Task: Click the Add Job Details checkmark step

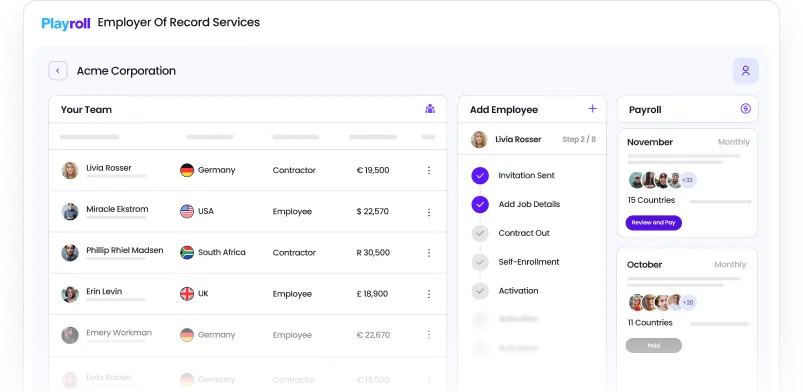Action: coord(480,204)
